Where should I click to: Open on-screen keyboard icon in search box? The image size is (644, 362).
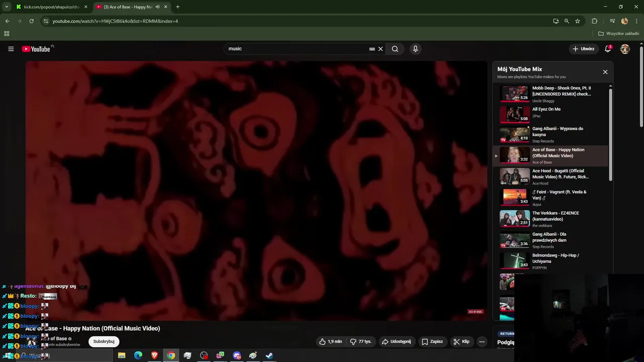coord(372,49)
